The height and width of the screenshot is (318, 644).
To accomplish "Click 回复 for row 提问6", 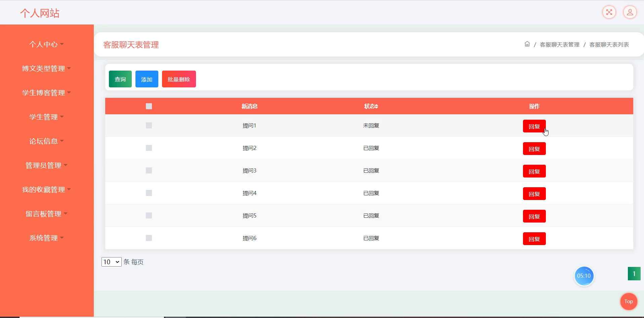I will [534, 239].
